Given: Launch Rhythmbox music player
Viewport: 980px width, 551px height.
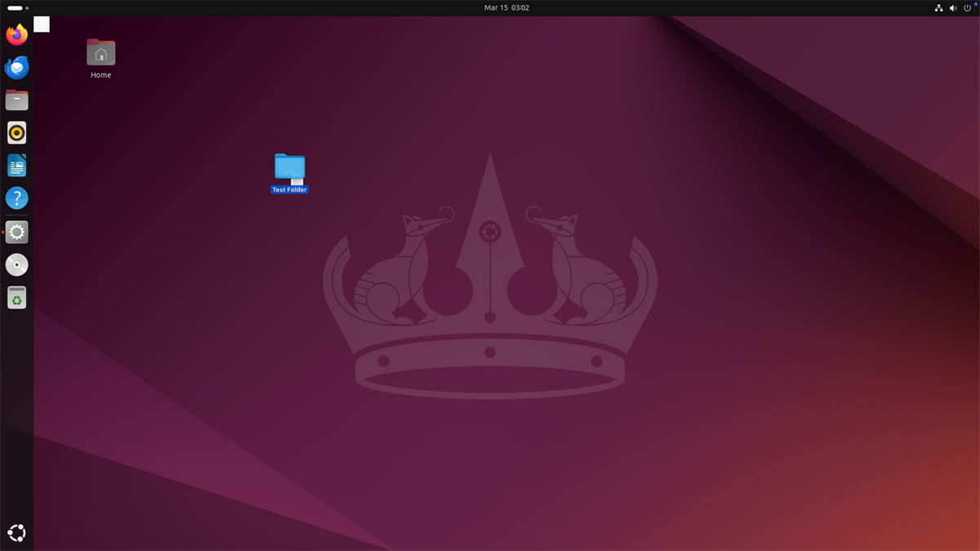Looking at the screenshot, I should (16, 132).
